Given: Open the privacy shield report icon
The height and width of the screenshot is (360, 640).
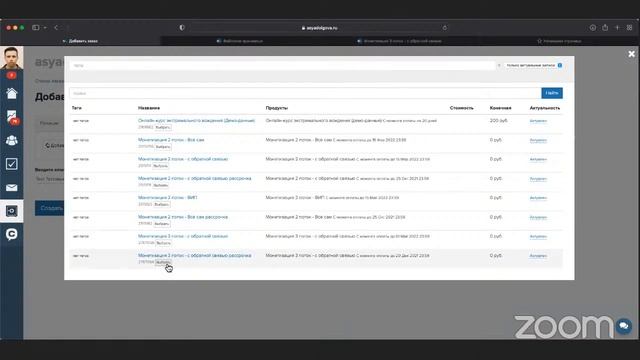Looking at the screenshot, I should (182, 28).
